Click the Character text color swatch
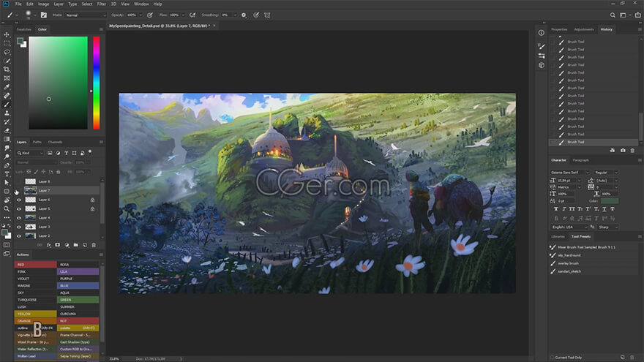Screen dimensions: 644x362 tap(610, 200)
